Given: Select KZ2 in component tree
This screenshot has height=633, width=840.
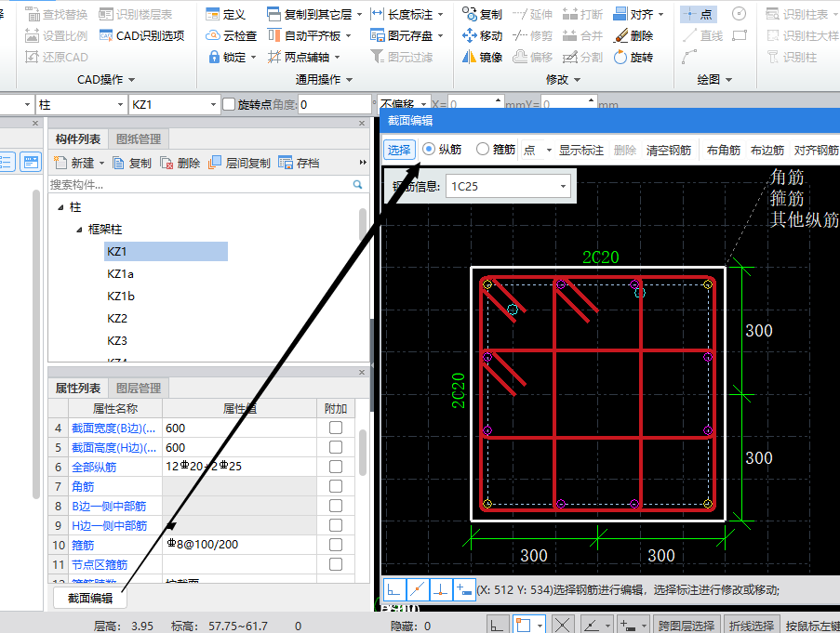Looking at the screenshot, I should pyautogui.click(x=117, y=319).
